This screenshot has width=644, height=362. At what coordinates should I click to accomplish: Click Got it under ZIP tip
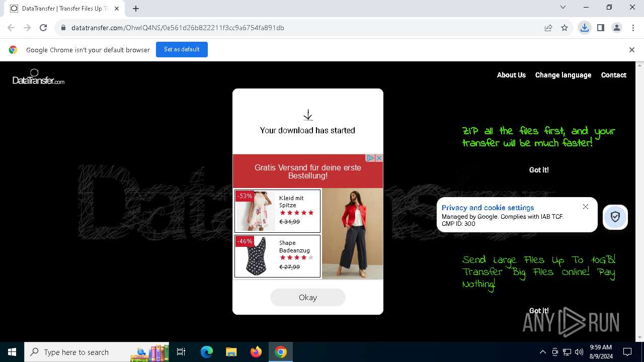pos(539,170)
